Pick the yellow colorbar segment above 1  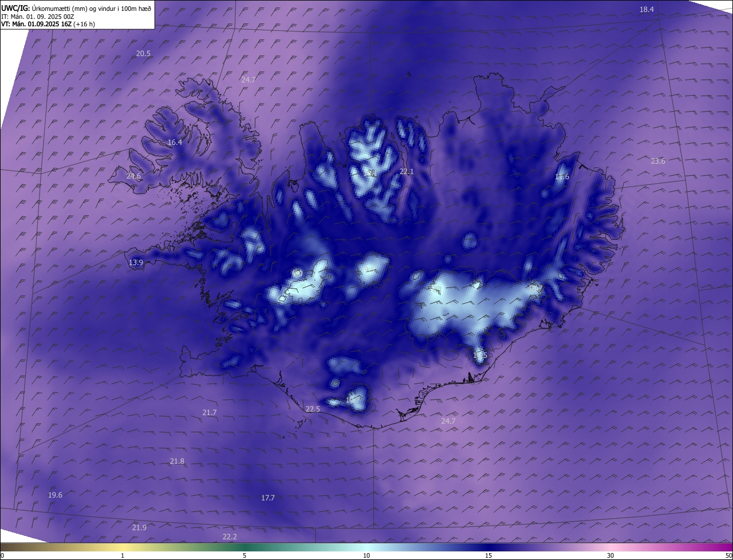tap(123, 547)
